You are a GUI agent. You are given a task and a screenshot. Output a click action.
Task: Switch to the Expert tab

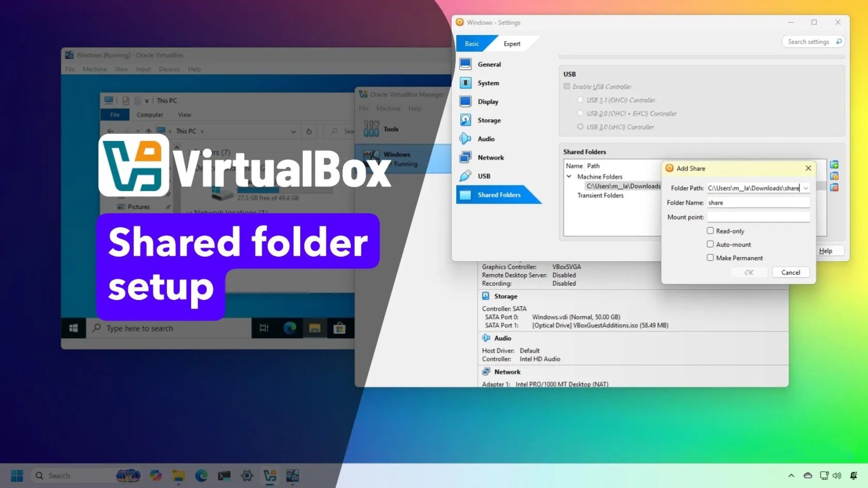coord(512,44)
